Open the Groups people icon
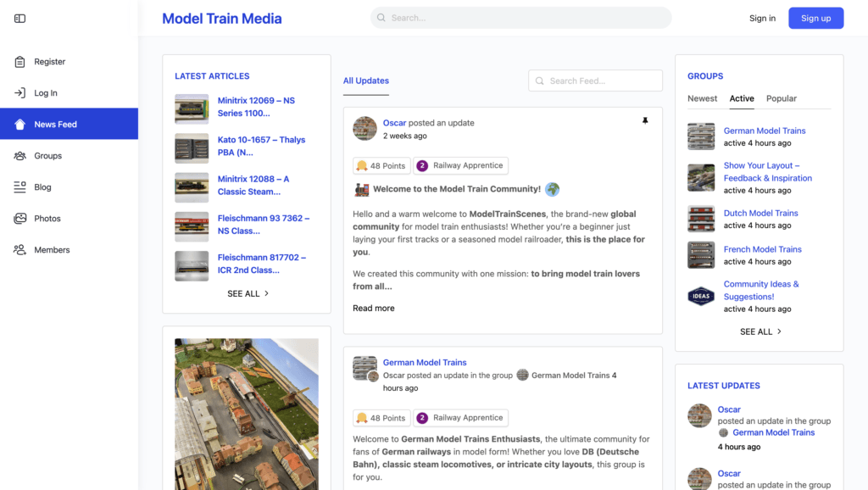868x490 pixels. pos(20,156)
